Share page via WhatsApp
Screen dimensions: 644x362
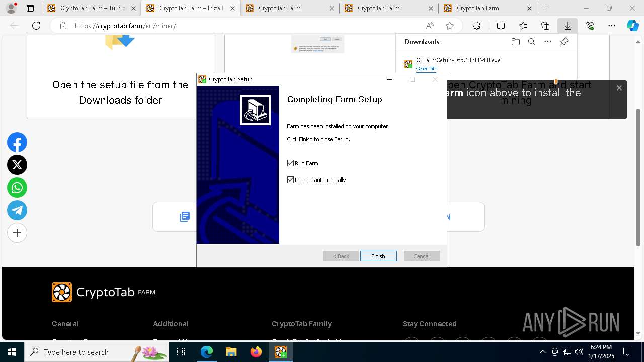[x=17, y=188]
